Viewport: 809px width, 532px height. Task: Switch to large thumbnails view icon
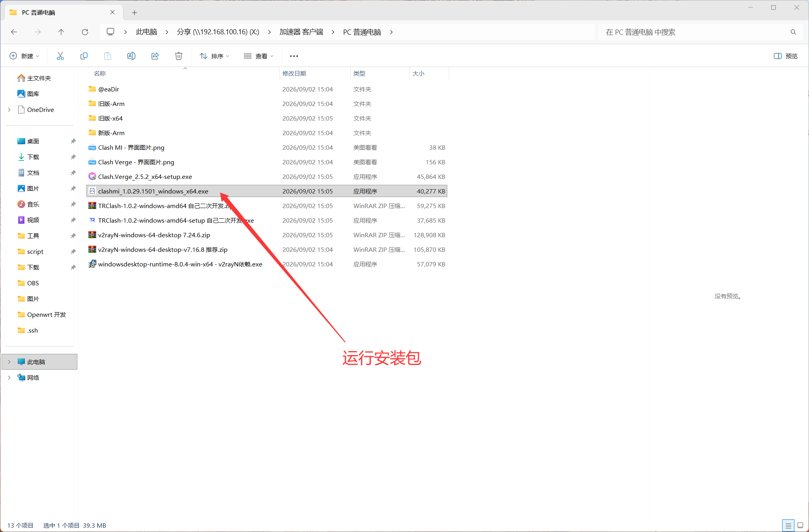point(800,525)
